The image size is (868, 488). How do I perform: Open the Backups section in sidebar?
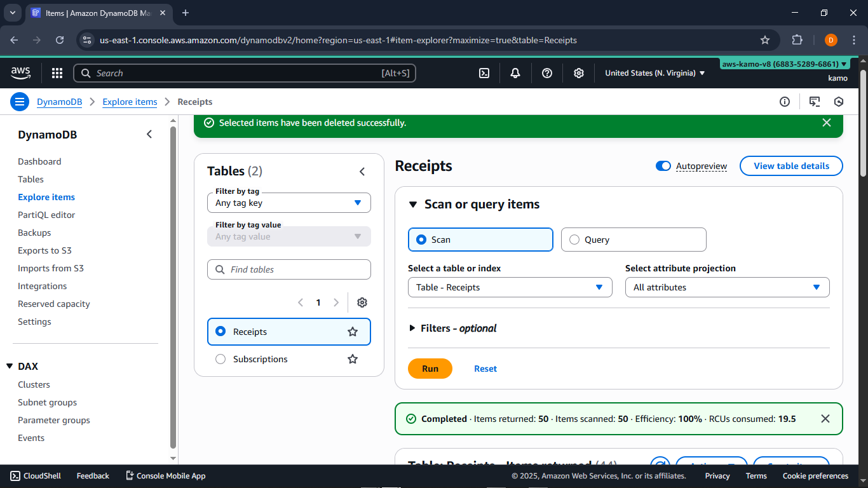34,233
